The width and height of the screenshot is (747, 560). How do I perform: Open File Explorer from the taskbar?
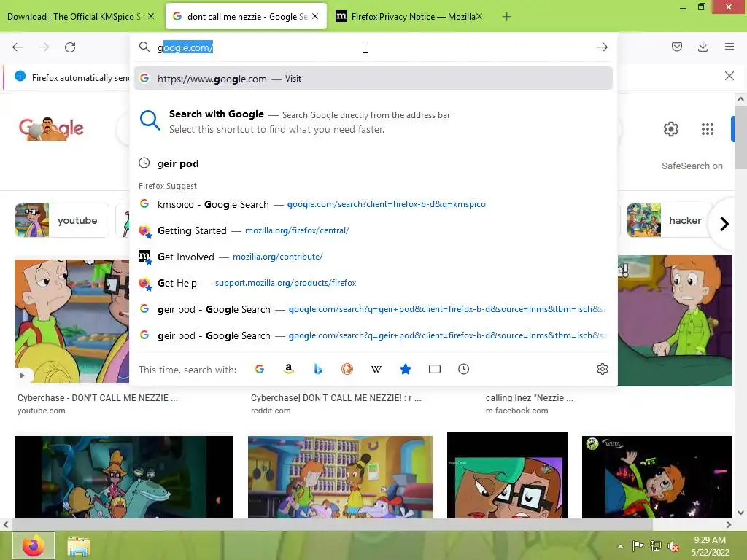tap(79, 546)
